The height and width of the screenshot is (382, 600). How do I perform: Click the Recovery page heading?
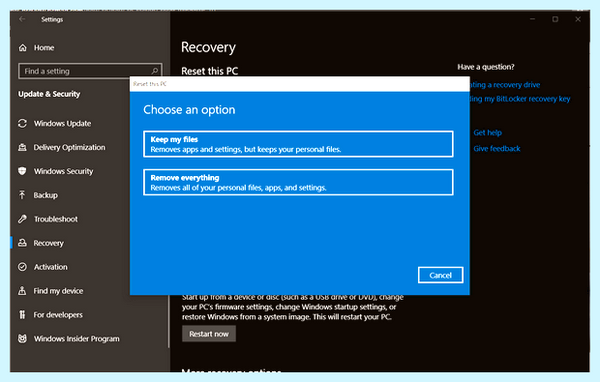click(x=208, y=47)
